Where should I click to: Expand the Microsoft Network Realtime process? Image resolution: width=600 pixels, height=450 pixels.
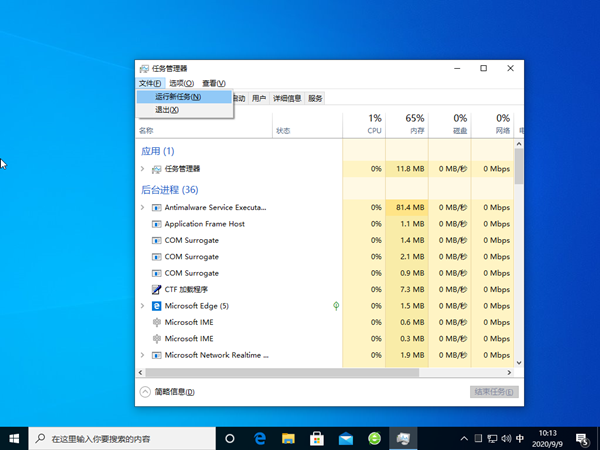(x=142, y=355)
